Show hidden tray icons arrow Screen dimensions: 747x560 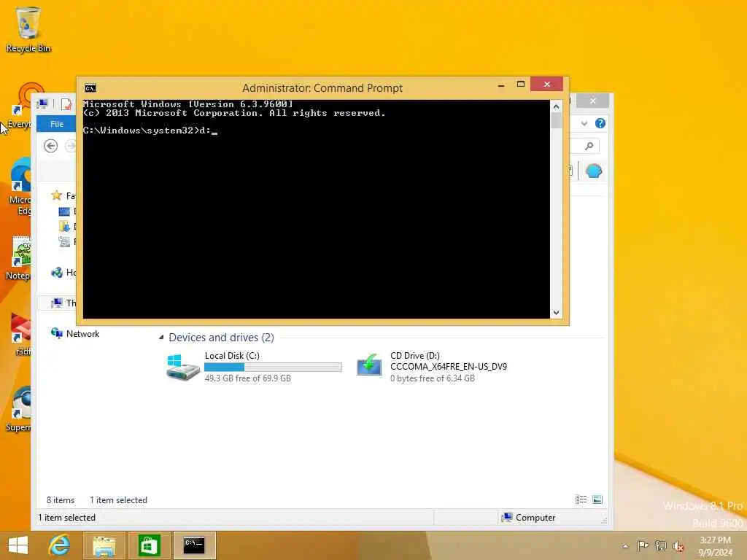[625, 546]
